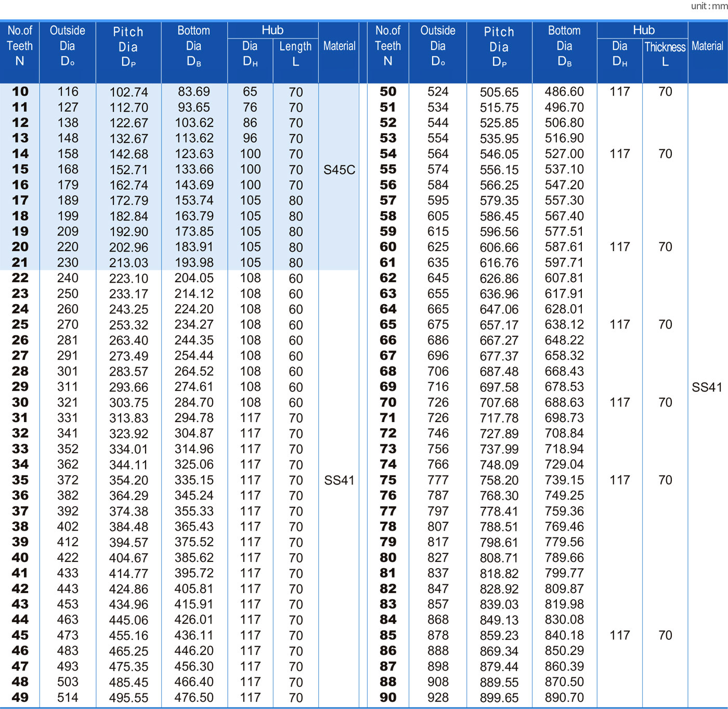Screen dimensions: 728x709
Task: Click SS41 material label in right table
Action: [707, 387]
